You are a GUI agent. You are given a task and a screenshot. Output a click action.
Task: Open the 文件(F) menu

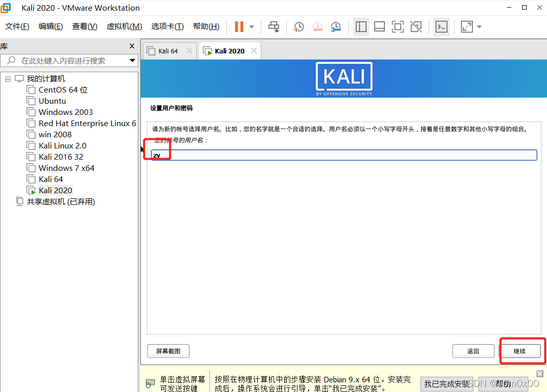point(17,26)
